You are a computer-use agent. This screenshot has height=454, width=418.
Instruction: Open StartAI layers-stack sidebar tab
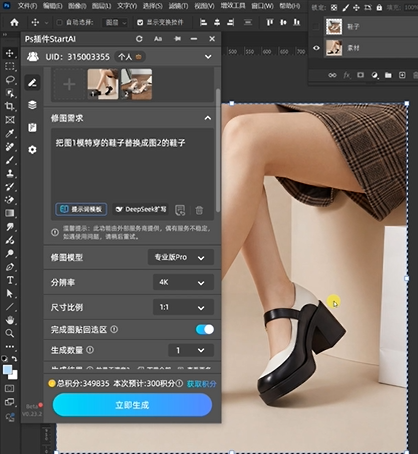coord(32,105)
